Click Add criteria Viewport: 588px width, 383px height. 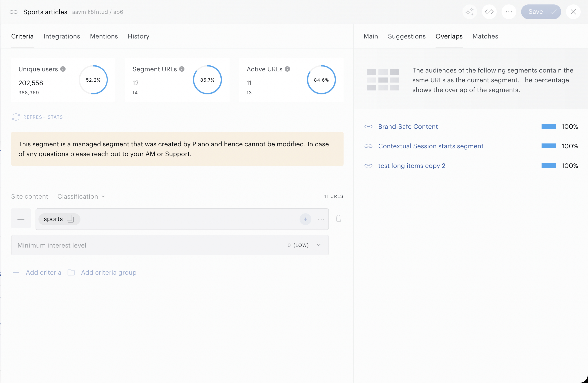(44, 272)
